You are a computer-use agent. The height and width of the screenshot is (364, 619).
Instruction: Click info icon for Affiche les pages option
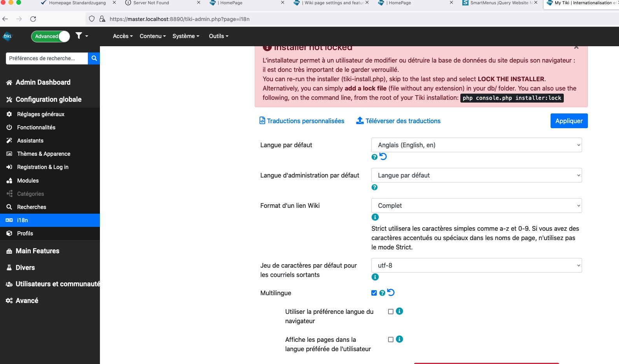click(399, 339)
